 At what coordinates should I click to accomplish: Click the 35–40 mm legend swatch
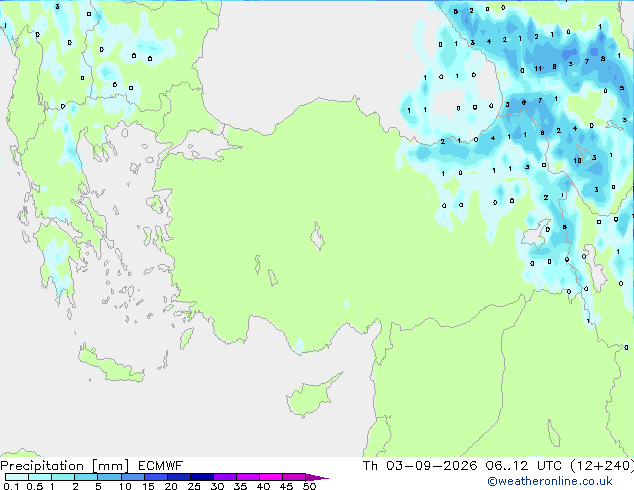pos(248,477)
